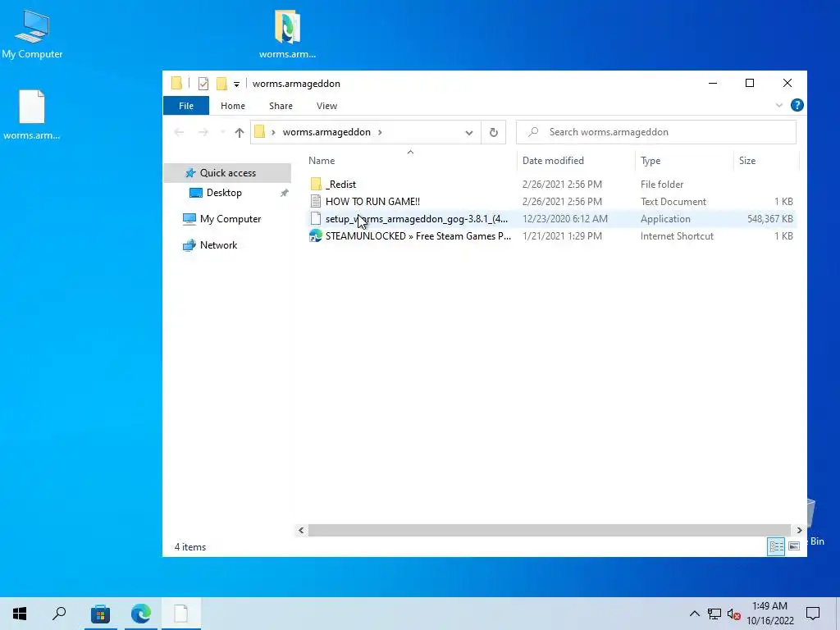This screenshot has height=630, width=840.
Task: Click the folder icon in the address bar
Action: pyautogui.click(x=260, y=132)
